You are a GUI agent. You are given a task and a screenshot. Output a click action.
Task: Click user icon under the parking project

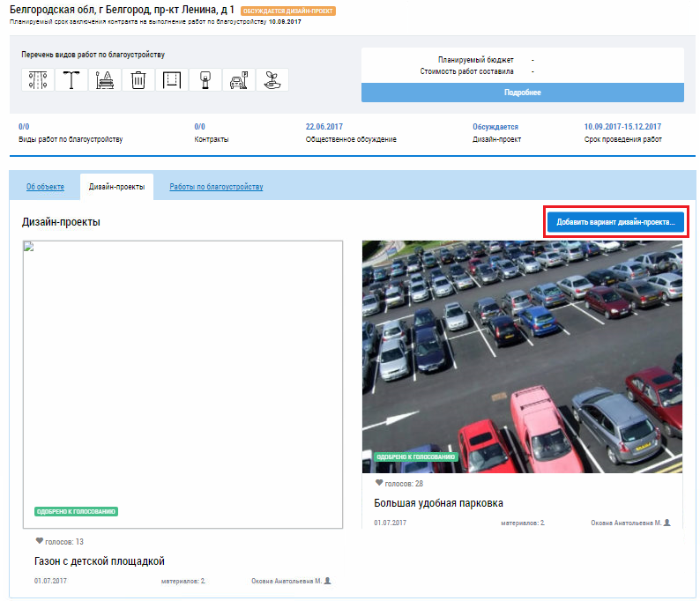(x=667, y=523)
